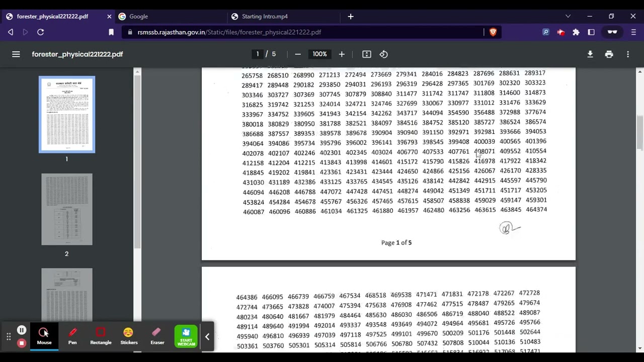The height and width of the screenshot is (362, 644).
Task: Print the PDF document
Action: click(x=609, y=54)
